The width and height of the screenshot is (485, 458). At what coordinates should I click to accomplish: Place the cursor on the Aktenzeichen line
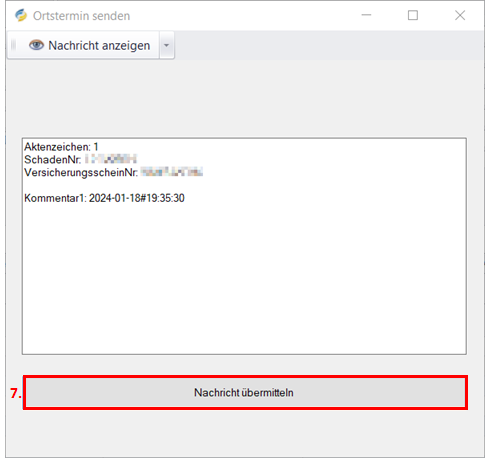pyautogui.click(x=61, y=147)
